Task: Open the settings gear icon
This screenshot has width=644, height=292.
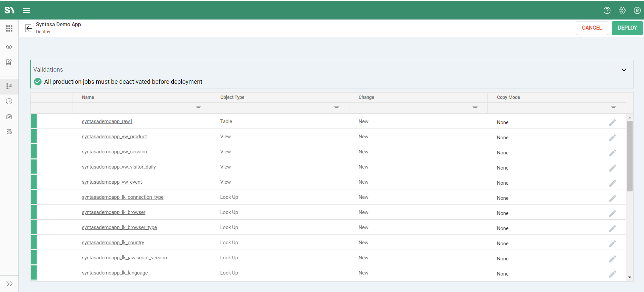Action: pyautogui.click(x=622, y=10)
